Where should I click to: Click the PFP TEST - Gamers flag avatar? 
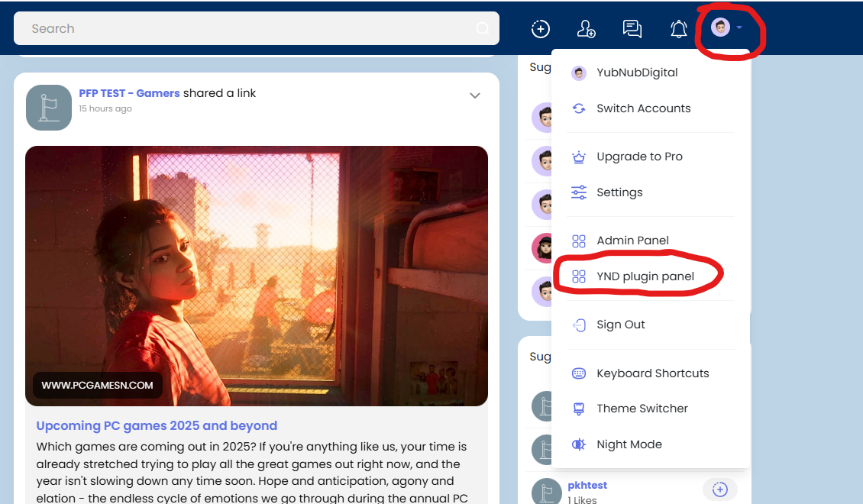(x=48, y=108)
